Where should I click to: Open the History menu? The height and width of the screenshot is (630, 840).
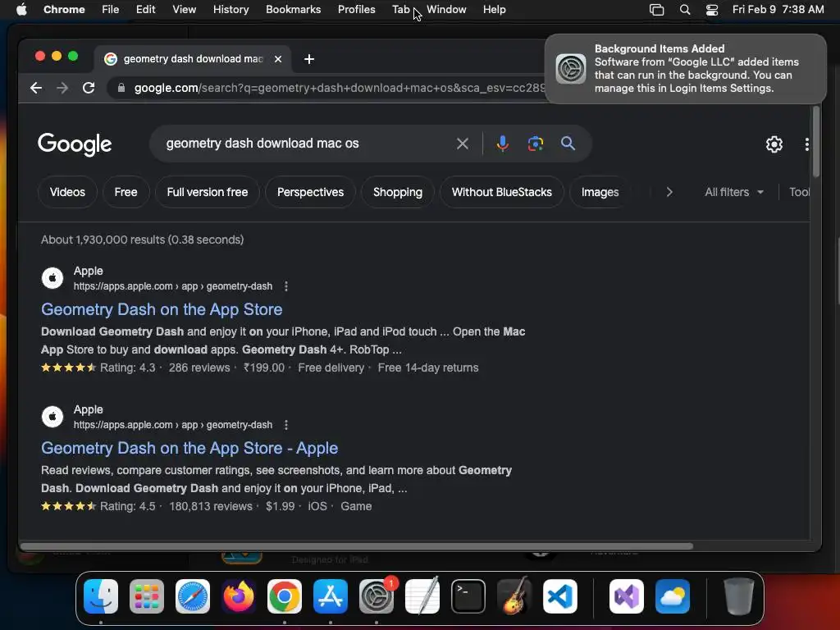[231, 10]
